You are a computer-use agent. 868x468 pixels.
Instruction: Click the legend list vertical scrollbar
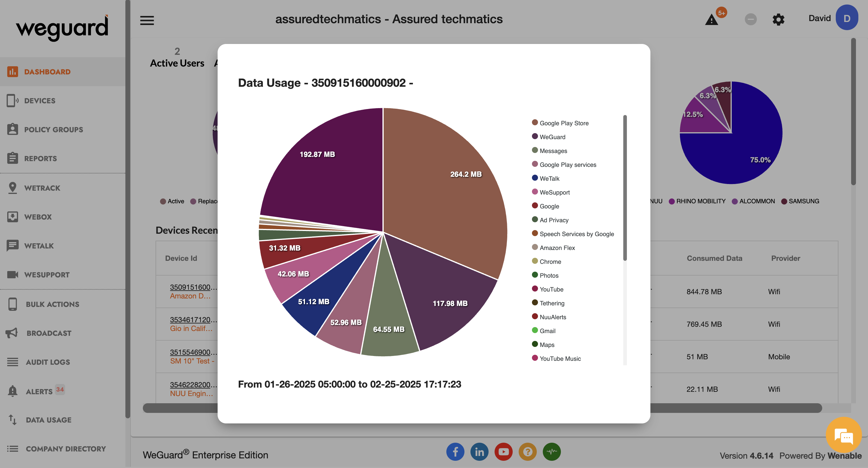coord(625,189)
